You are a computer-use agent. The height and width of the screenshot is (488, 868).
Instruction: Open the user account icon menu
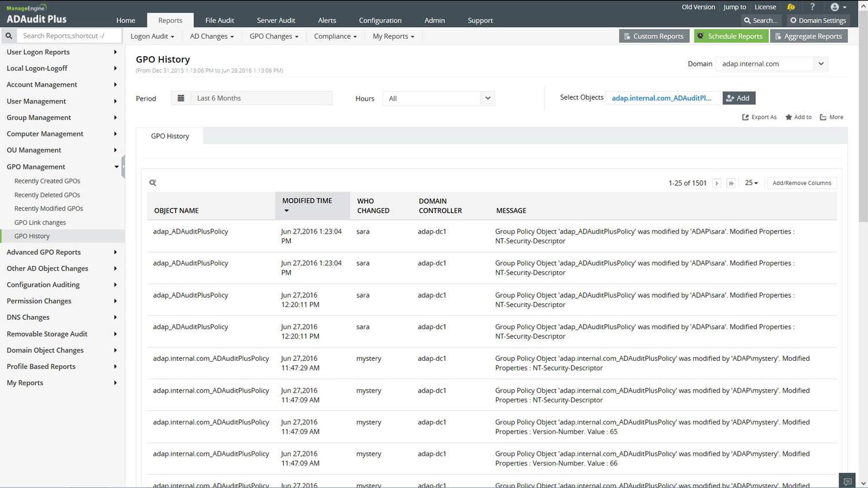(838, 7)
